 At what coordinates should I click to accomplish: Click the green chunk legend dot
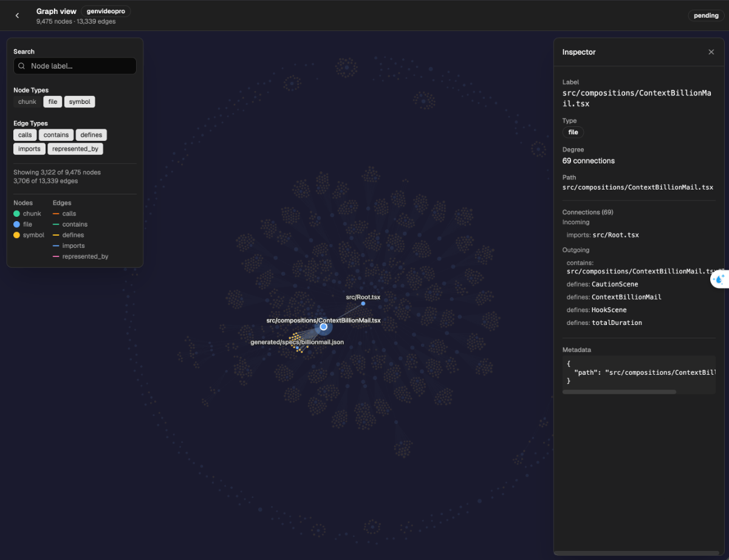point(16,214)
